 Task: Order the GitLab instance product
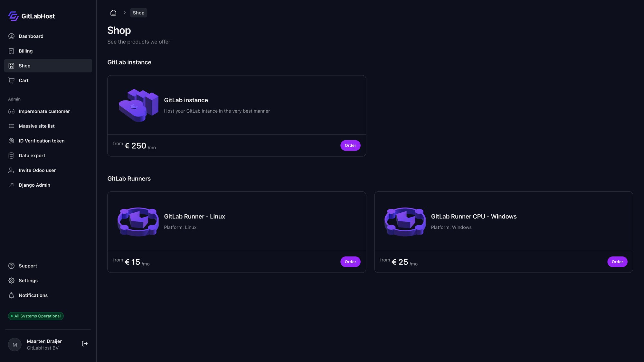[350, 145]
